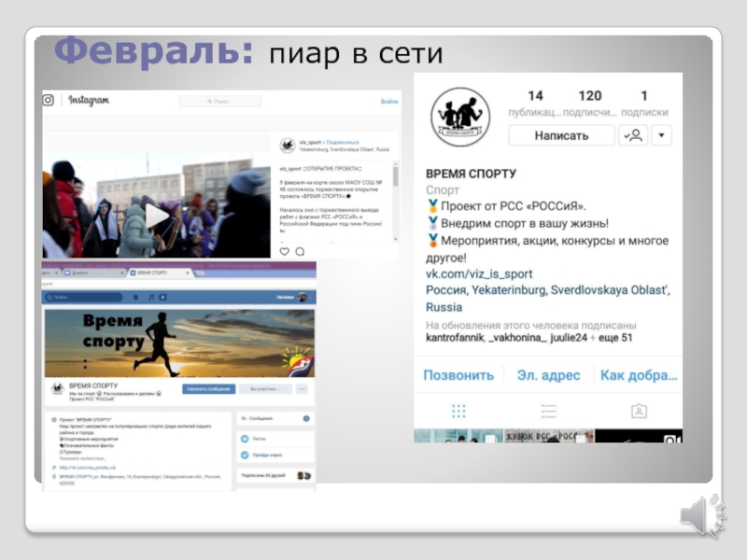Click Показать полностью expand link
747x560 pixels.
[82, 458]
